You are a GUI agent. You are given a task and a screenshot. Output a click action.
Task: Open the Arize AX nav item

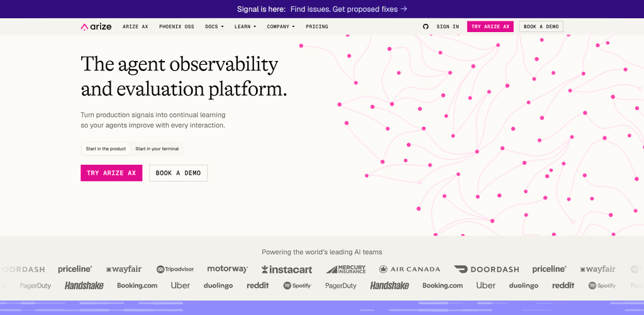(135, 26)
